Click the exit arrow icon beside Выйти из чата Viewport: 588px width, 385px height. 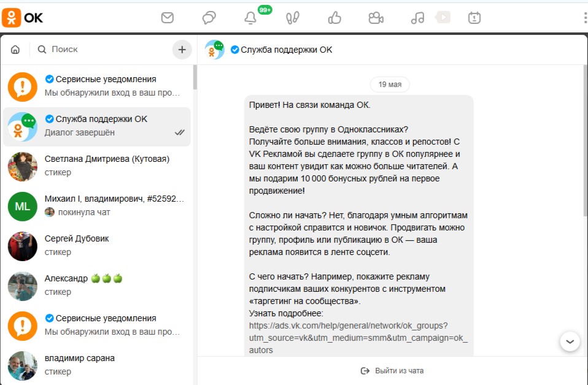365,371
